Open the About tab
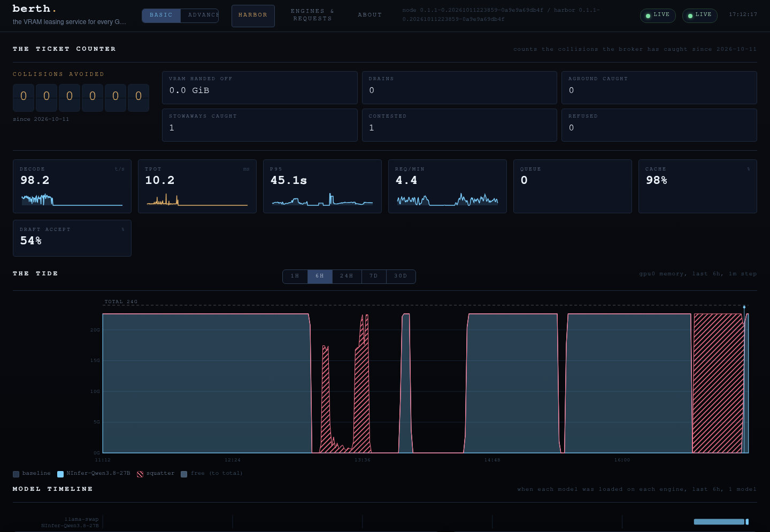 pos(370,15)
